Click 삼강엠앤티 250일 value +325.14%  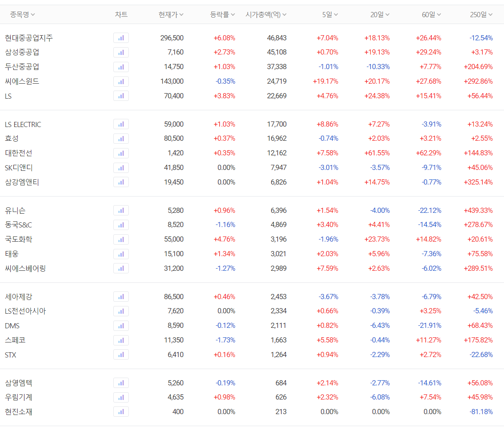478,182
